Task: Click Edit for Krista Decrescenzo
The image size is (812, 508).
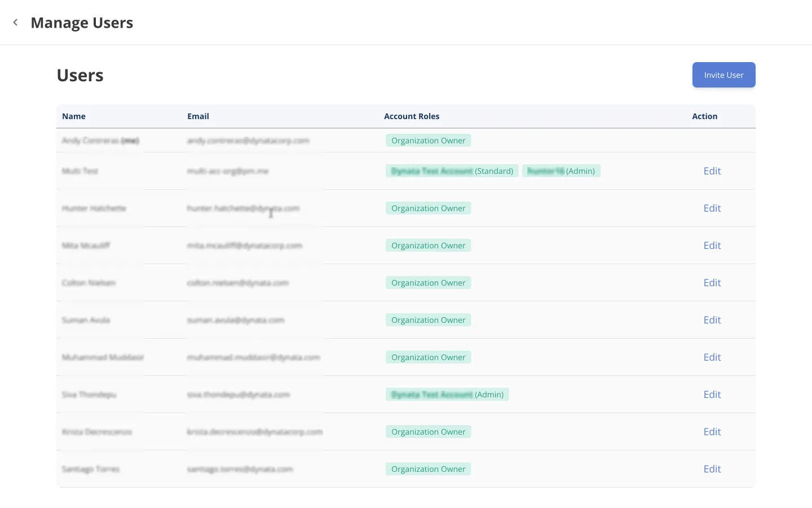Action: (x=712, y=432)
